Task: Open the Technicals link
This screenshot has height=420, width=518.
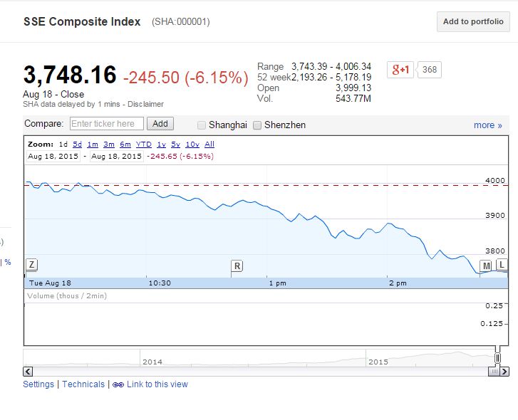Action: [83, 384]
